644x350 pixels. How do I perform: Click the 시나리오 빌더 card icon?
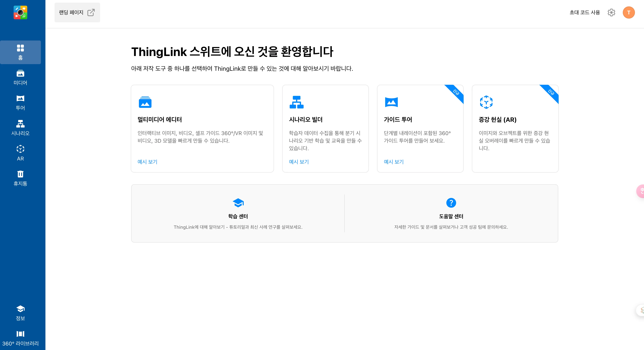pos(296,102)
